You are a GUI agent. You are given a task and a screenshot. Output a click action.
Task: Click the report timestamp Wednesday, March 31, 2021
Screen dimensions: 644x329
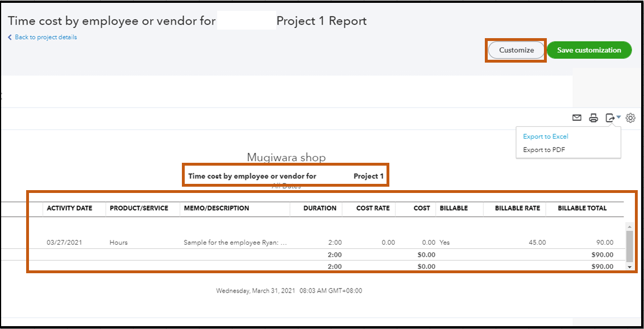[x=289, y=291]
